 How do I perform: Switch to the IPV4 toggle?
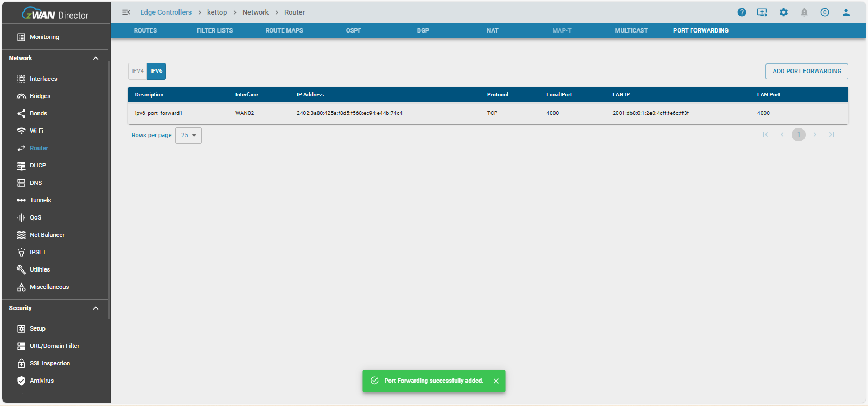[x=137, y=71]
